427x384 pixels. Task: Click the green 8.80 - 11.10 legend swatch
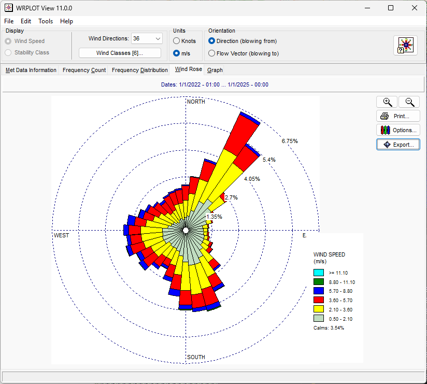tap(318, 282)
